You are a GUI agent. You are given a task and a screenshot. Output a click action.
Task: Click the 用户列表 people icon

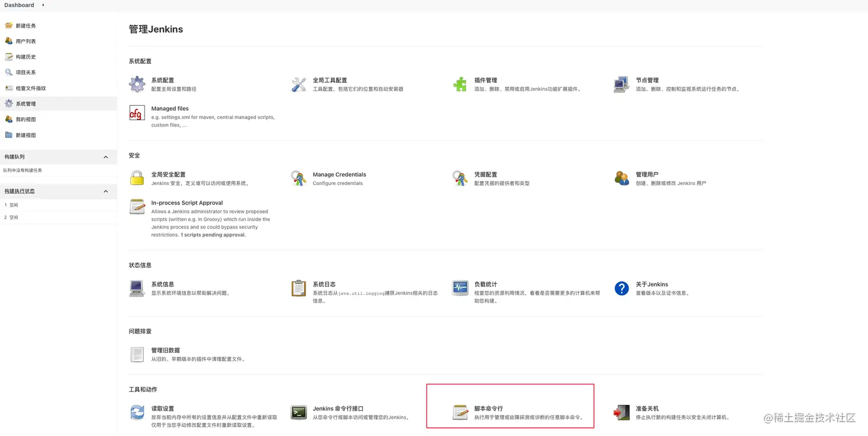coord(9,41)
